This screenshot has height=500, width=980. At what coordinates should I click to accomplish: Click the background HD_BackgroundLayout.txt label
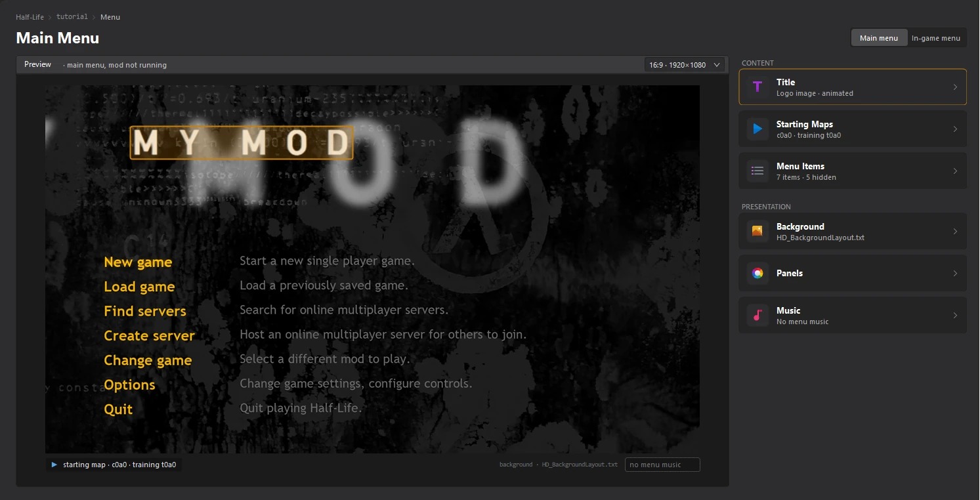[559, 465]
